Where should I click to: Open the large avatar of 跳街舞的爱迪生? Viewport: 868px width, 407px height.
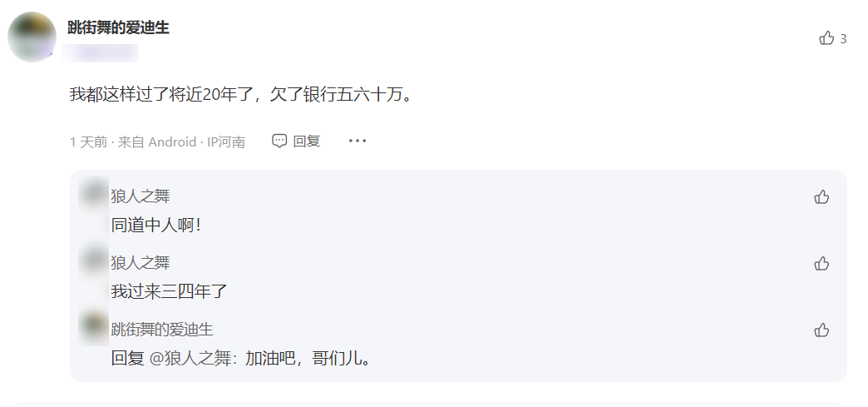click(x=32, y=37)
